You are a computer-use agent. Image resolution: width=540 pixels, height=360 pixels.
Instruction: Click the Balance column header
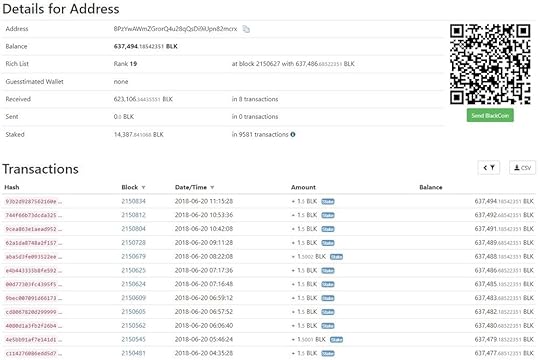(431, 187)
